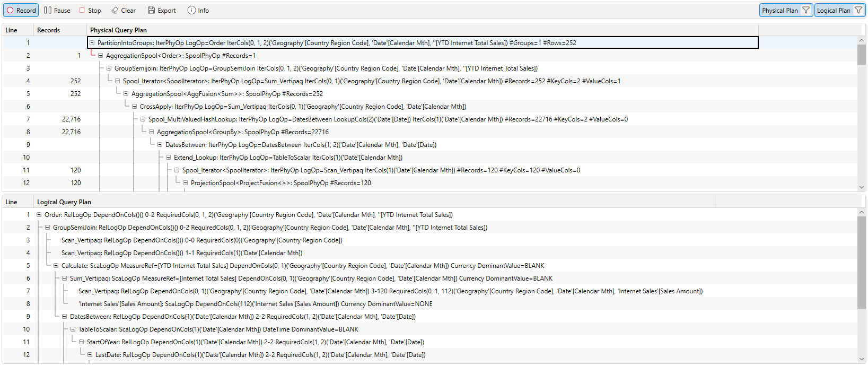This screenshot has height=366, width=868.
Task: Collapse the CrossApply node in physical plan
Action: [x=134, y=107]
